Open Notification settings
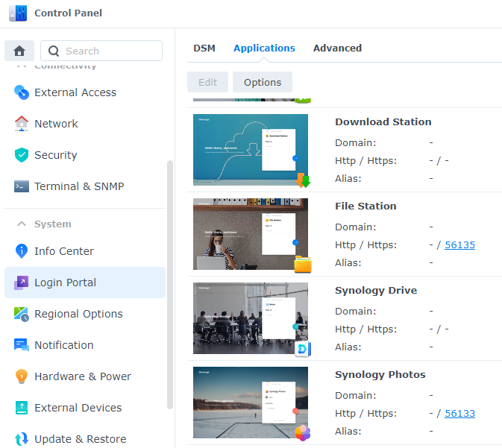The height and width of the screenshot is (448, 502). 85,345
